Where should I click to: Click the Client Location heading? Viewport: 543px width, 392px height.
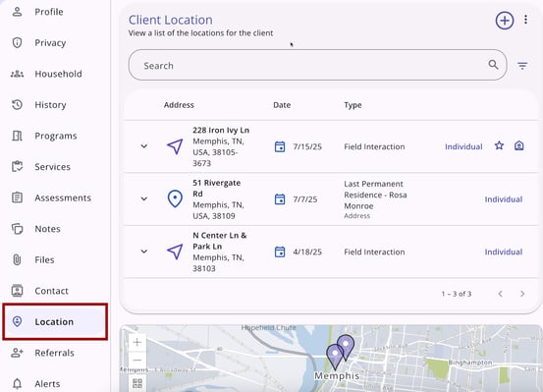pyautogui.click(x=171, y=20)
